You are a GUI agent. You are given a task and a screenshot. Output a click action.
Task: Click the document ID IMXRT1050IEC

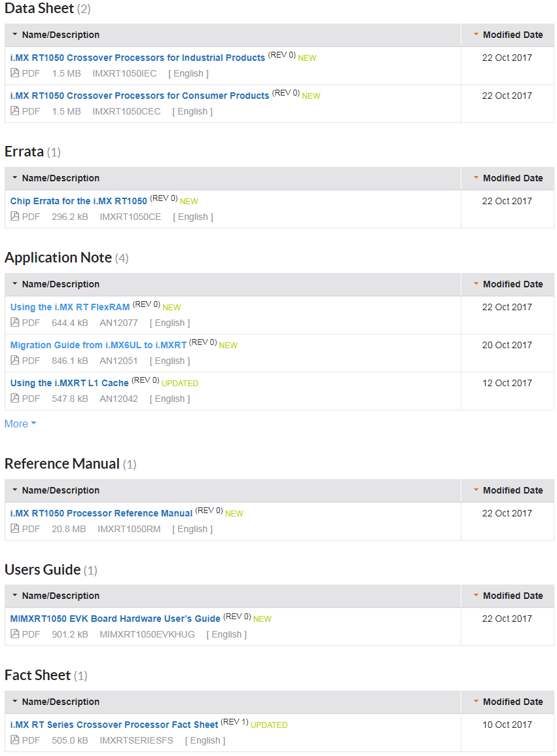(124, 73)
